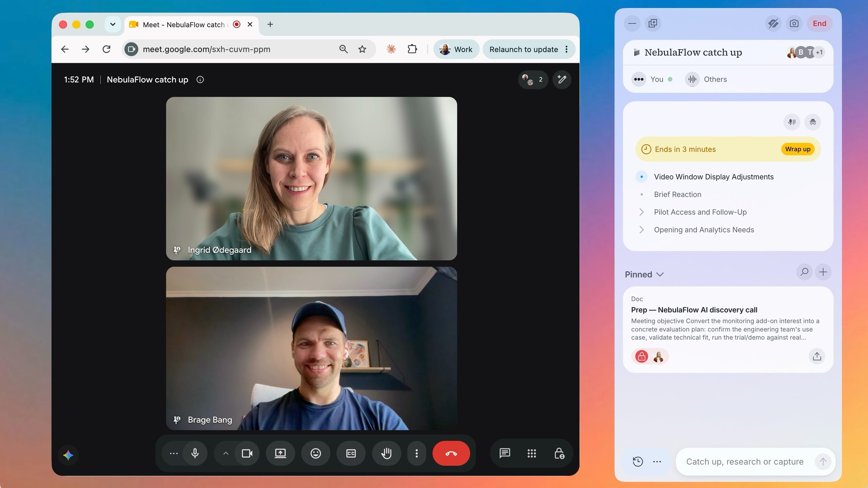Open the Chrome extensions puzzle icon

click(x=412, y=49)
